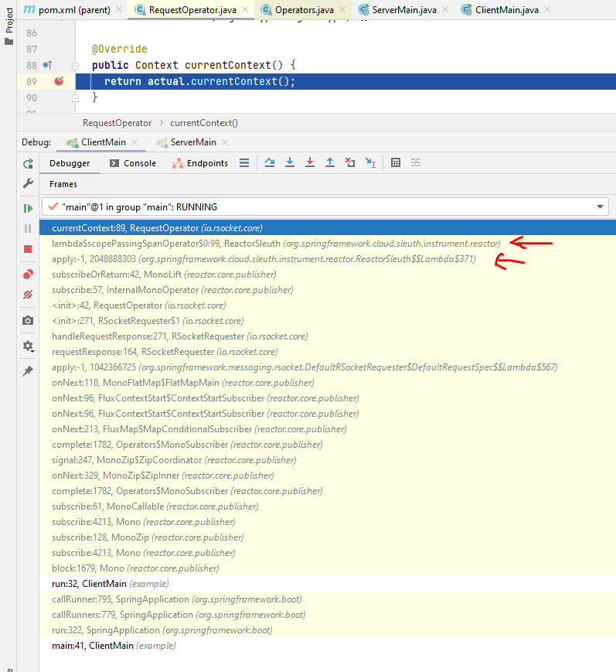616x672 pixels.
Task: Collapse fold marker at line 90
Action: click(76, 98)
